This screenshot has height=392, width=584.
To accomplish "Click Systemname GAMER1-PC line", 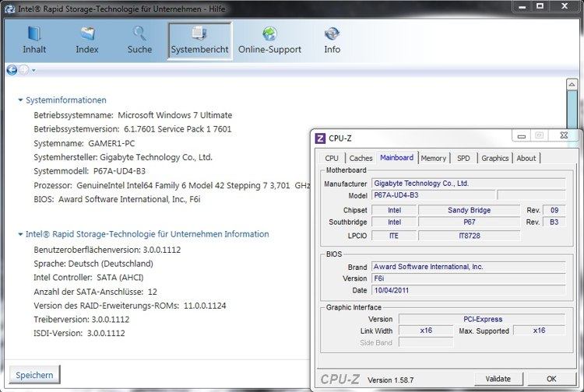I will [84, 143].
